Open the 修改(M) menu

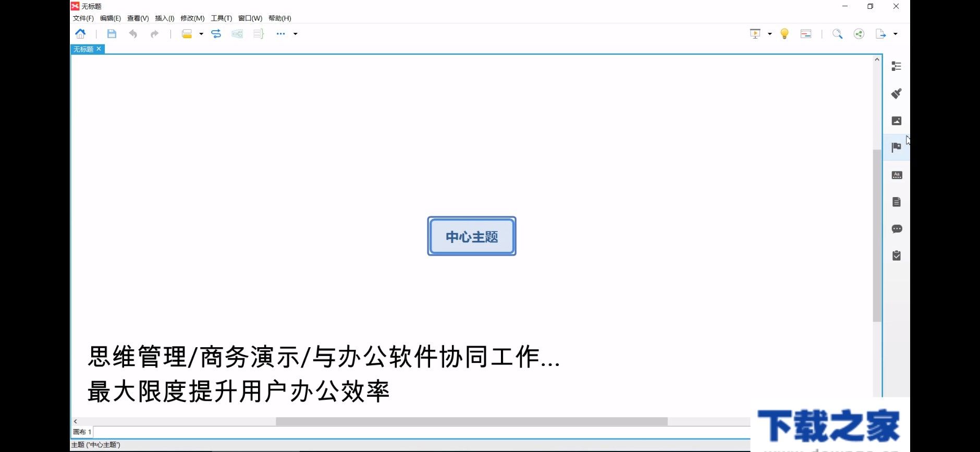click(x=192, y=18)
